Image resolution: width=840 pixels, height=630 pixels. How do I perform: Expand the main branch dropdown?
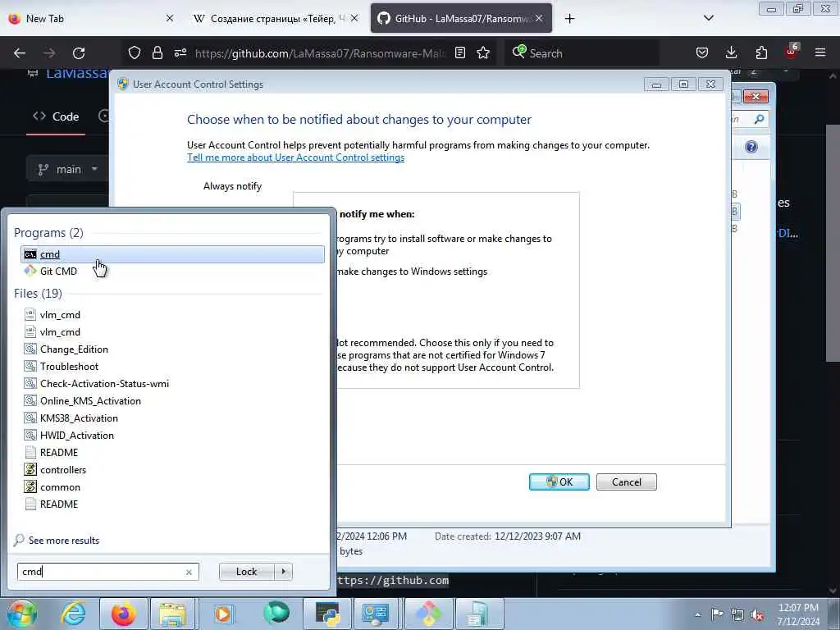coord(67,169)
